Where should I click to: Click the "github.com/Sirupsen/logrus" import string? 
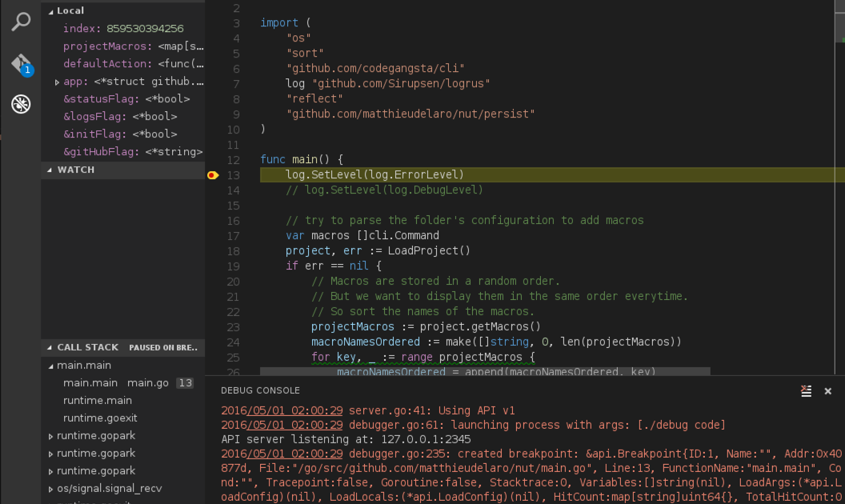coord(401,83)
